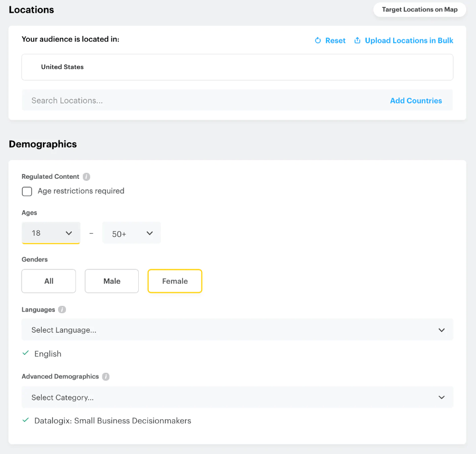Click the checkmark beside Datalogix decisionmakers
Screen dimensions: 476x454
25,420
